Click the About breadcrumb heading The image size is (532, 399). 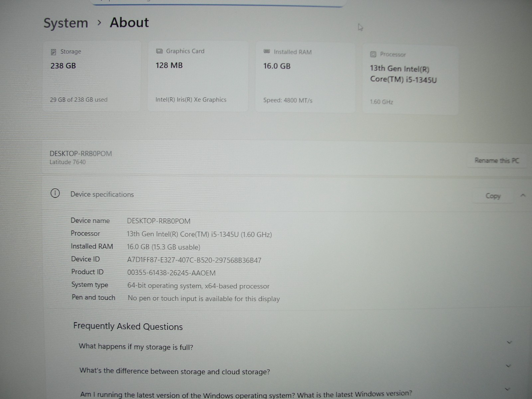129,22
